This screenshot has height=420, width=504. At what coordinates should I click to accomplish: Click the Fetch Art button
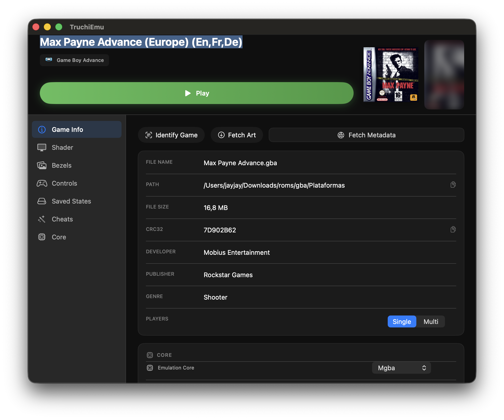(237, 135)
